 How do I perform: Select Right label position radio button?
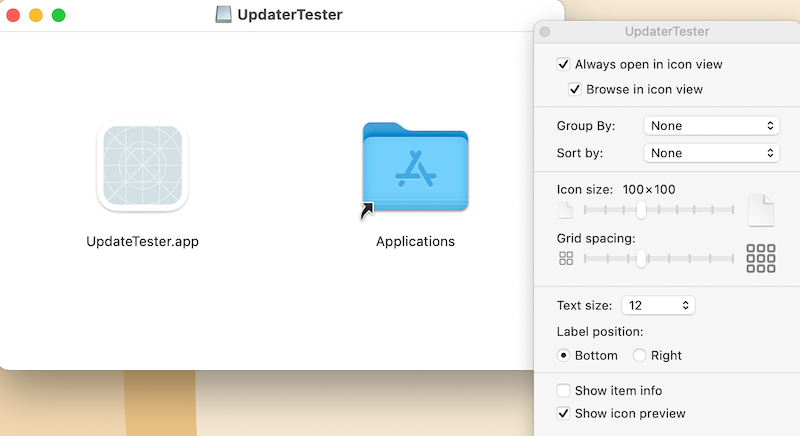coord(639,355)
